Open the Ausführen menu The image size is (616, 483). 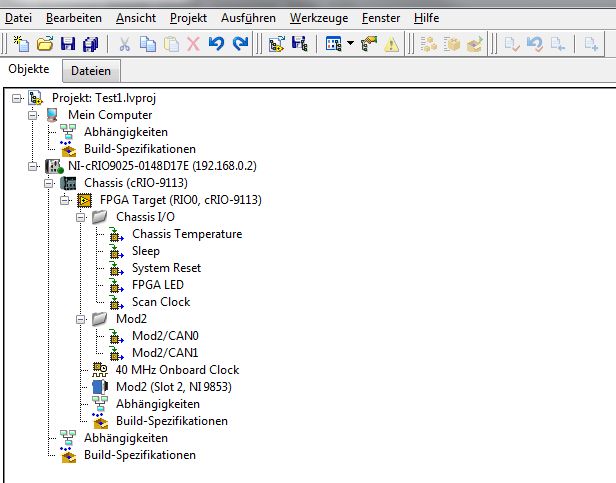point(248,18)
